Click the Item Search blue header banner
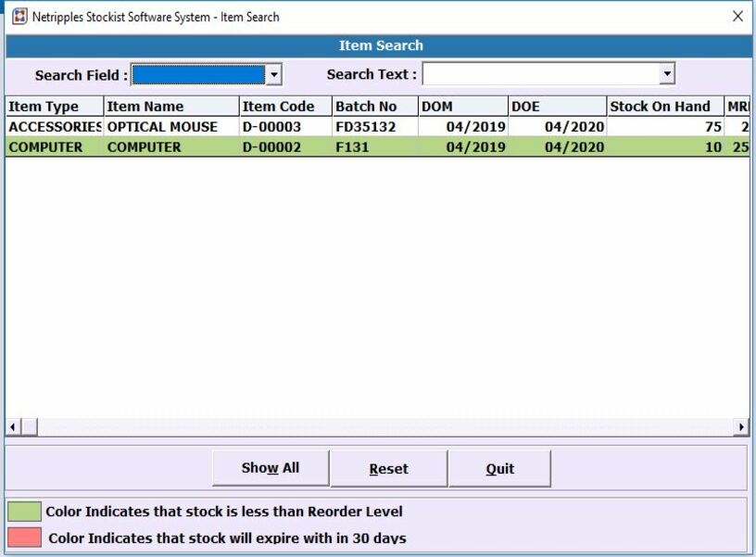 [x=381, y=45]
